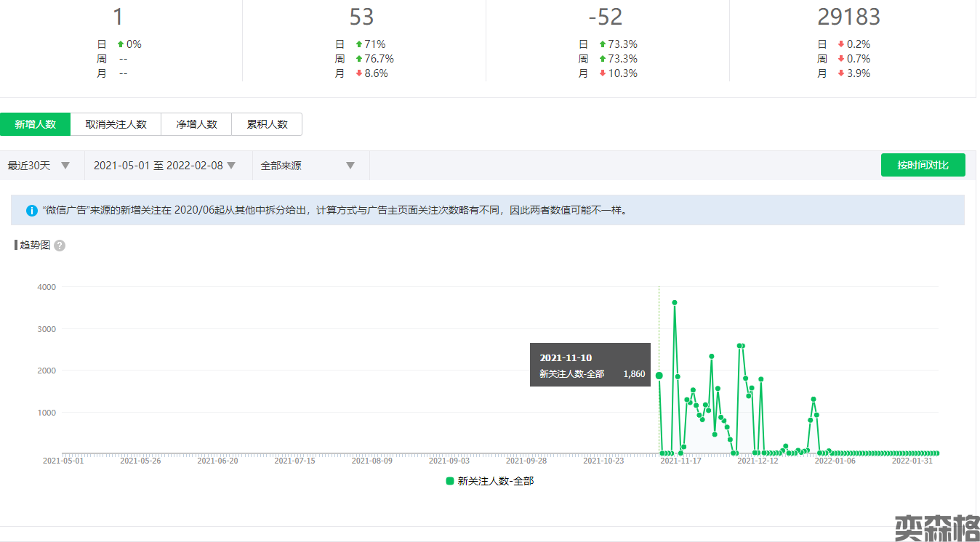Click the red down arrow beside 10.3%
Viewport: 980px width, 542px height.
[x=602, y=73]
